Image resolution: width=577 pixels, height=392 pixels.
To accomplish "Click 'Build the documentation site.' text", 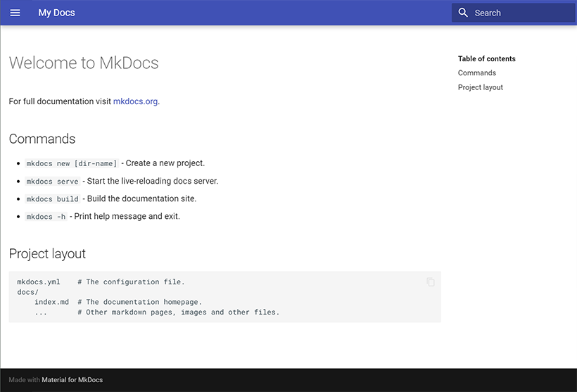I will click(x=141, y=198).
